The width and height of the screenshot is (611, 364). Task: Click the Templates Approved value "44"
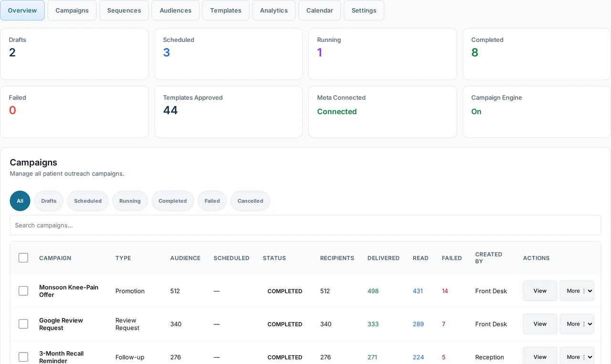pyautogui.click(x=170, y=110)
